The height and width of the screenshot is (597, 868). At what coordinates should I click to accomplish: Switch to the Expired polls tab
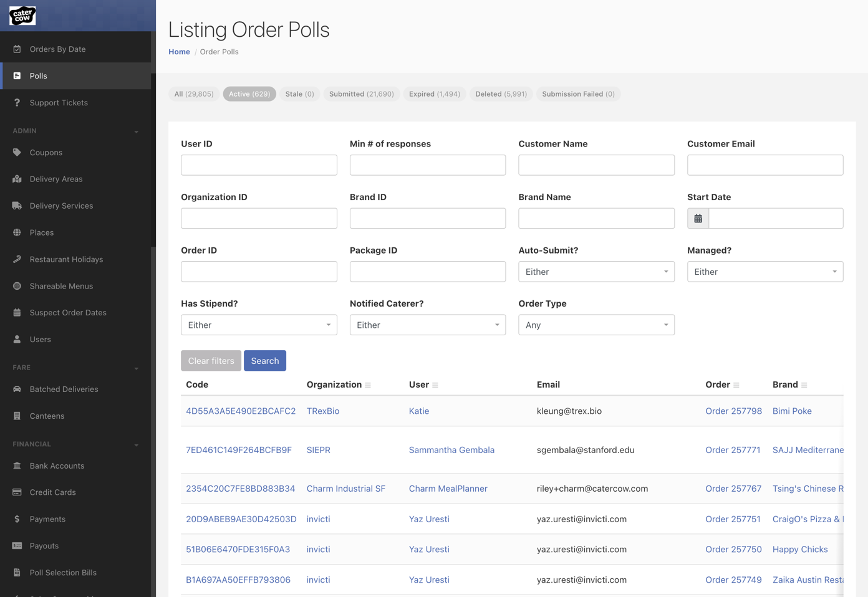click(x=435, y=93)
